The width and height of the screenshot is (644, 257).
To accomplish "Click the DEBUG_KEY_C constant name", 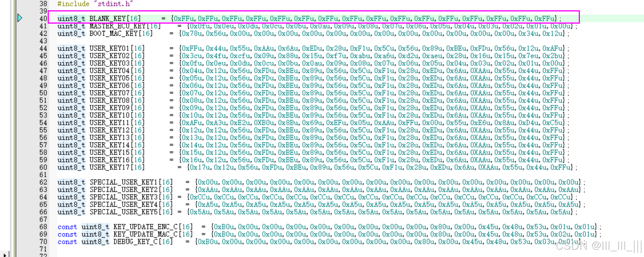I will pos(135,242).
